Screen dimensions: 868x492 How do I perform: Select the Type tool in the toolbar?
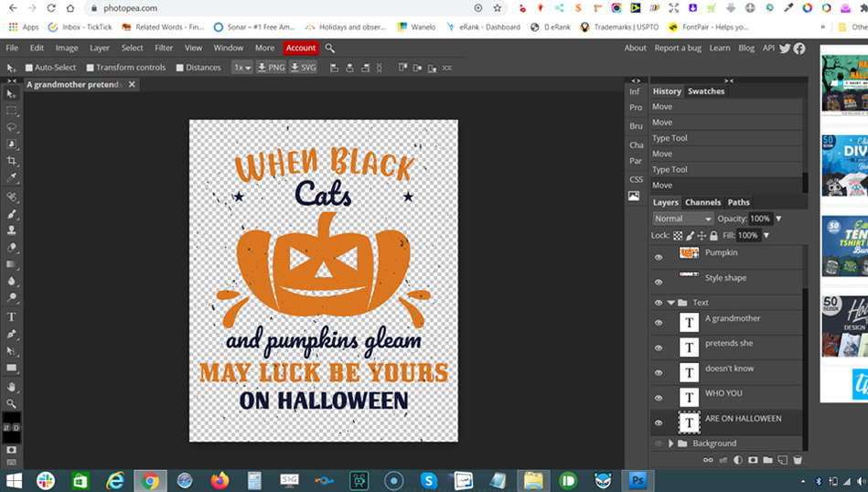click(x=12, y=316)
